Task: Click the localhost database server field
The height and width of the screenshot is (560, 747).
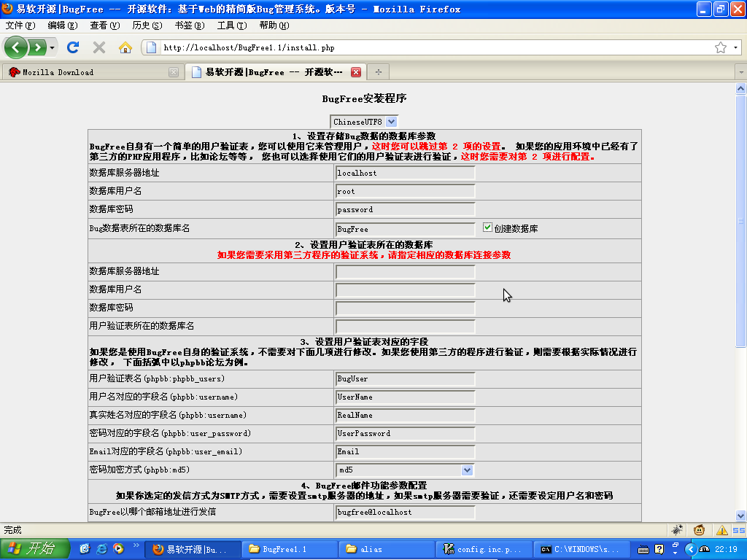Action: click(405, 173)
